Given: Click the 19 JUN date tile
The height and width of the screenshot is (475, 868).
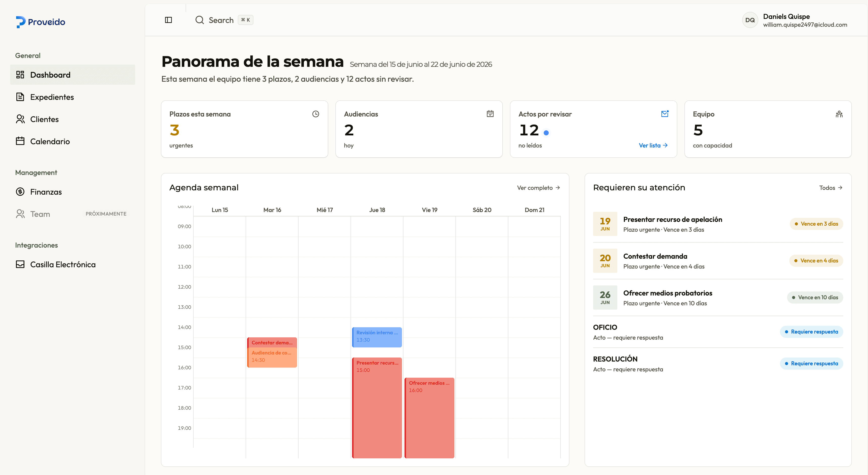Looking at the screenshot, I should point(605,224).
